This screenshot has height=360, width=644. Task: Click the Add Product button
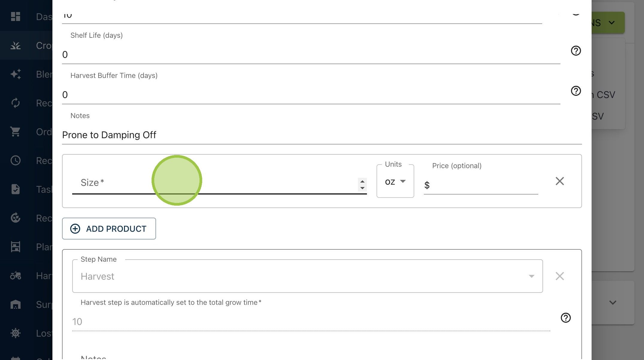(x=109, y=229)
